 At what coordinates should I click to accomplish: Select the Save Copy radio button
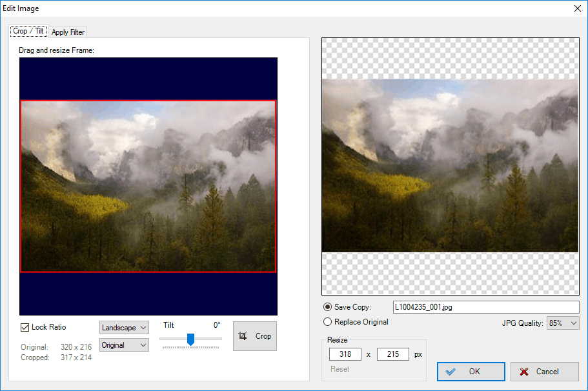click(327, 307)
